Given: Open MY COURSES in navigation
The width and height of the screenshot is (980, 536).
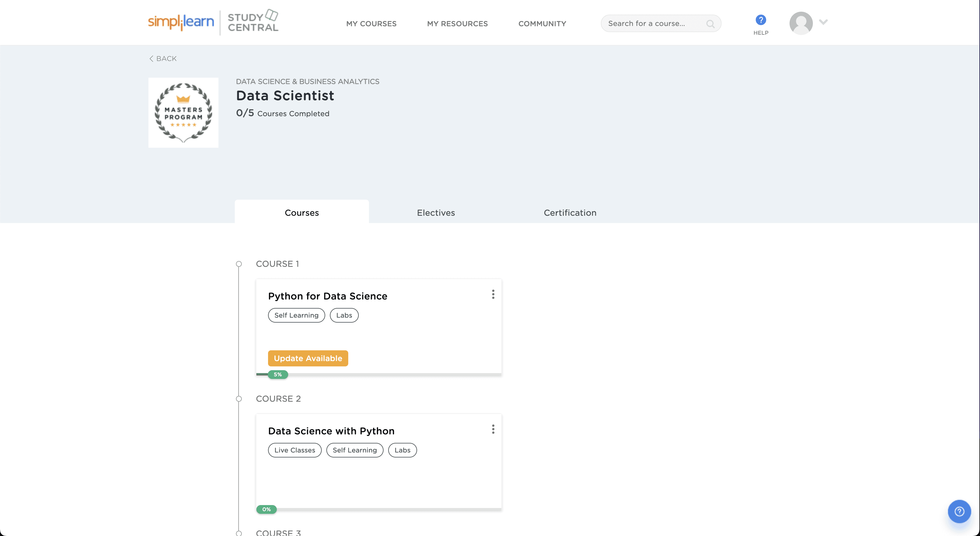Looking at the screenshot, I should point(371,24).
